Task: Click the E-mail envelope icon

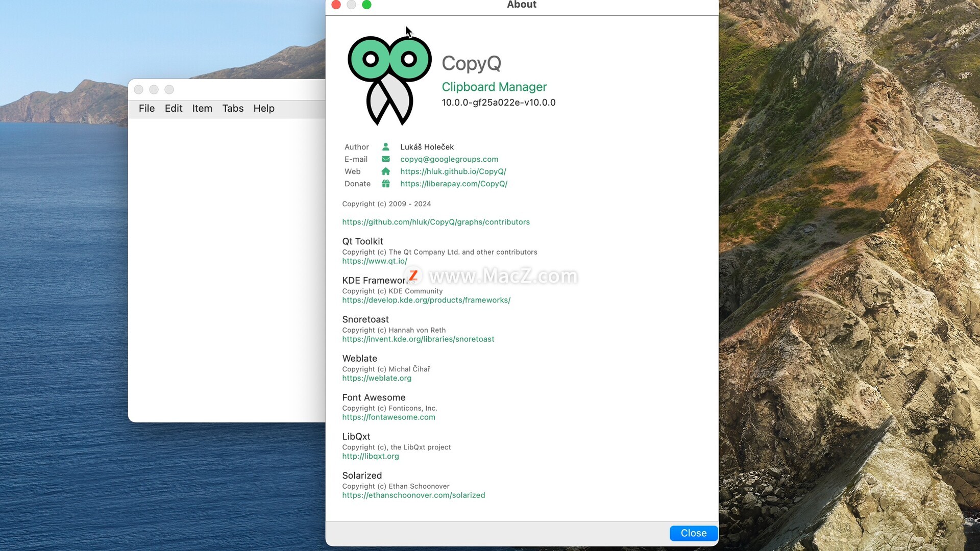Action: click(386, 159)
